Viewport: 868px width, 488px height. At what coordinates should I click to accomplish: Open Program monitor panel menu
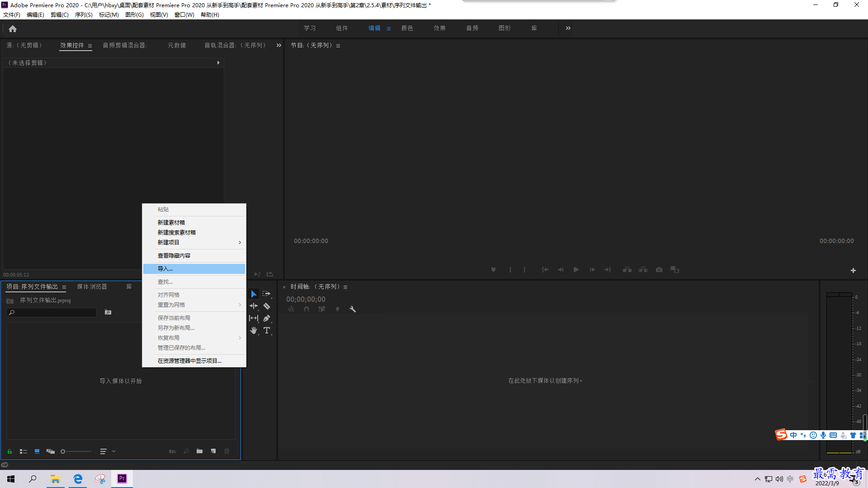[x=338, y=46]
